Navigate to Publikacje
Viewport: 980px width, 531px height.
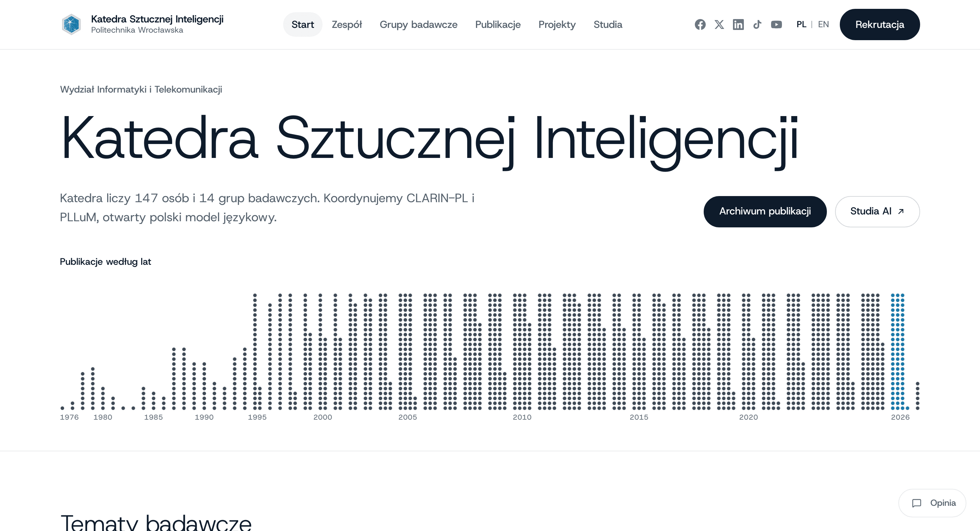(497, 25)
